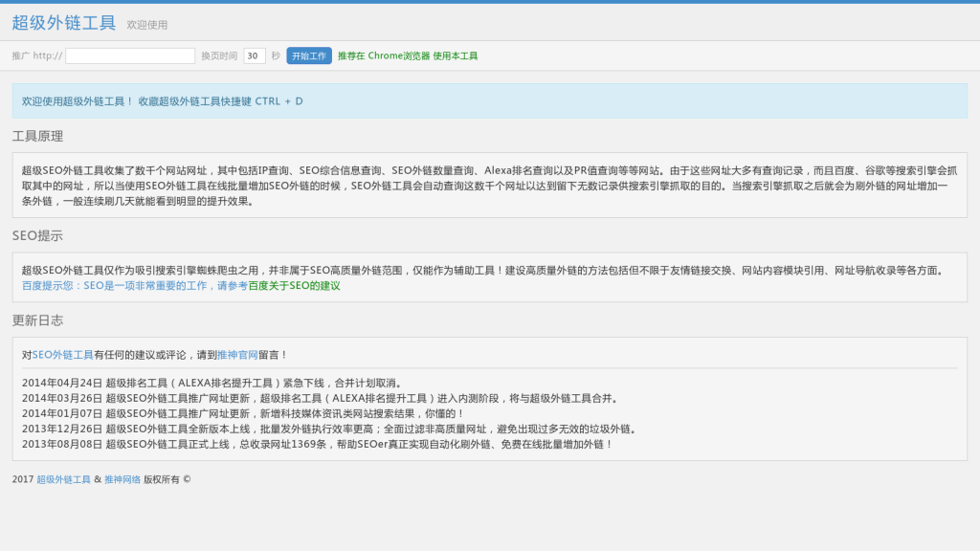Click the welcome banner text 收藏超级外链工具快捷键 CTRL + D
This screenshot has width=980, height=551.
pyautogui.click(x=221, y=101)
